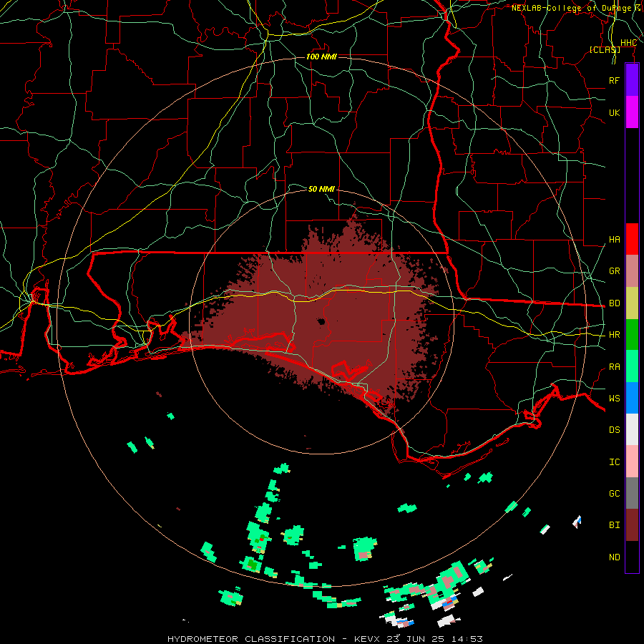
Task: Click the dark red BI legend swatch
Action: (x=632, y=525)
